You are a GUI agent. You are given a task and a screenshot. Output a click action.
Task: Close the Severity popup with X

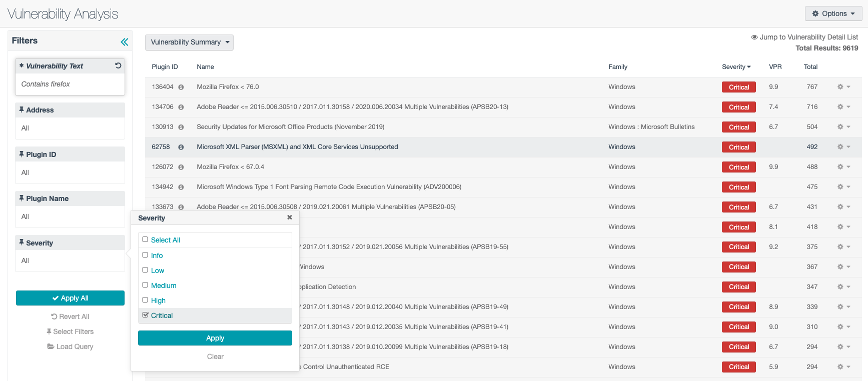click(x=290, y=217)
